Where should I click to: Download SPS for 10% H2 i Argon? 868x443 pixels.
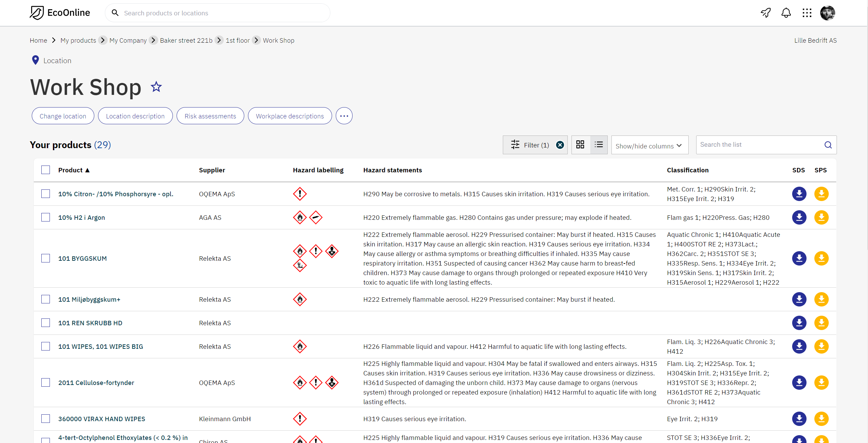click(821, 217)
